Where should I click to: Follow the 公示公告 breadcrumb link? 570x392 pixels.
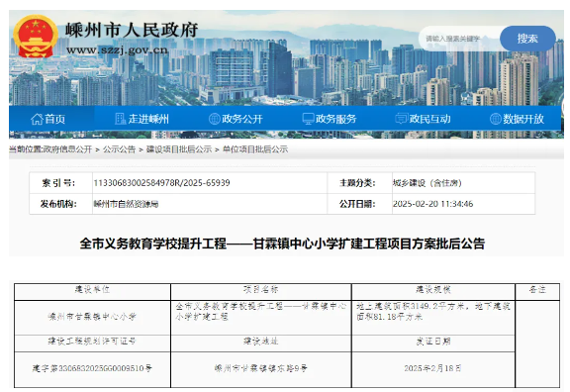pos(119,149)
